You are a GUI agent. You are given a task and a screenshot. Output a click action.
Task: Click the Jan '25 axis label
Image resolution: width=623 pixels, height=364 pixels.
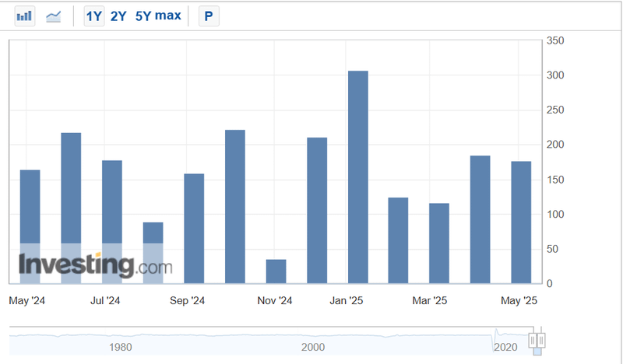click(x=346, y=300)
